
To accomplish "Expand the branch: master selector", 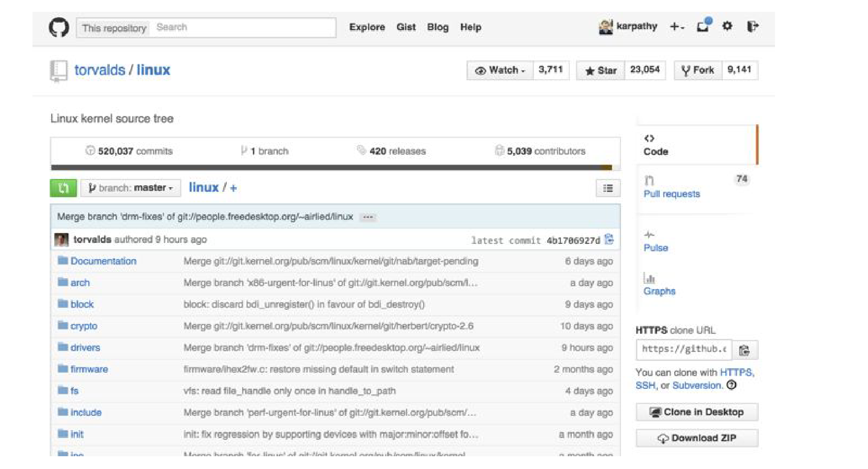I will (130, 188).
